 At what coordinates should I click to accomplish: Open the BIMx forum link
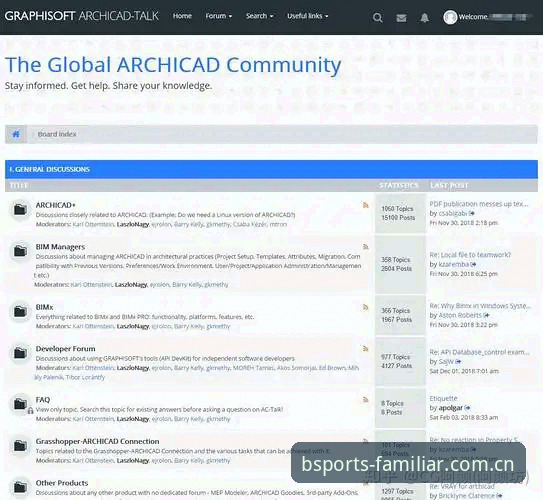click(44, 307)
